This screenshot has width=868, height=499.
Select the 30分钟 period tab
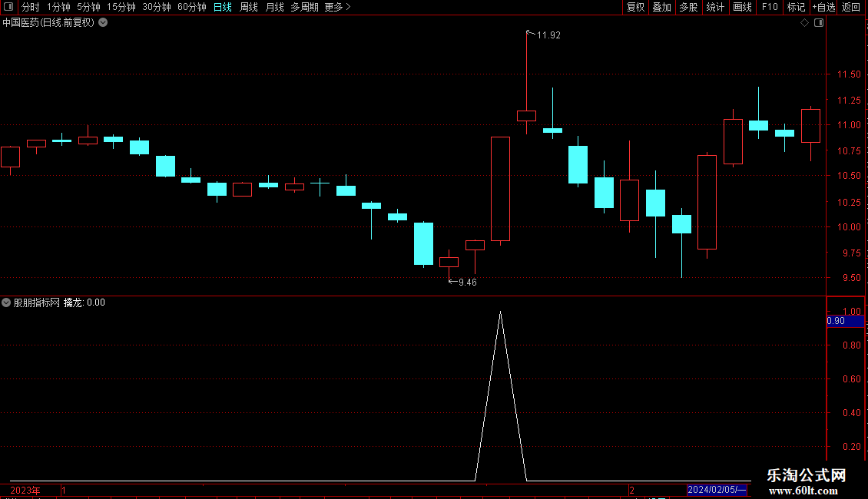[157, 7]
